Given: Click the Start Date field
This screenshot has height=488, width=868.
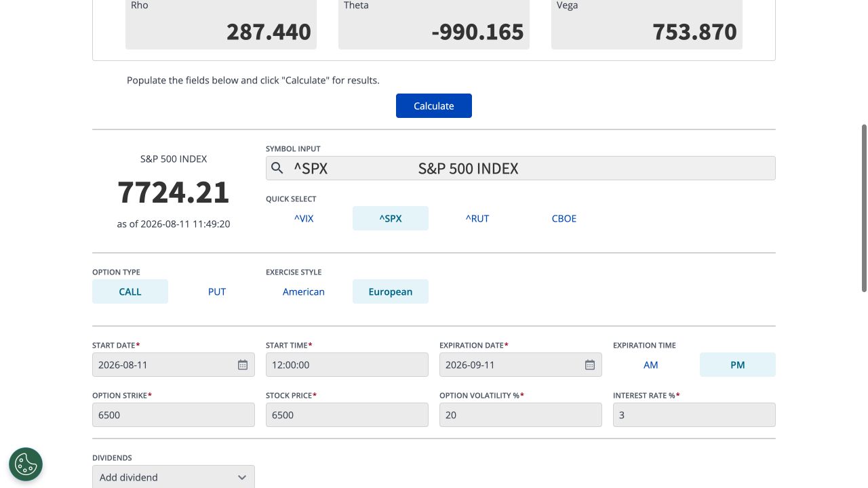Looking at the screenshot, I should pyautogui.click(x=174, y=365).
